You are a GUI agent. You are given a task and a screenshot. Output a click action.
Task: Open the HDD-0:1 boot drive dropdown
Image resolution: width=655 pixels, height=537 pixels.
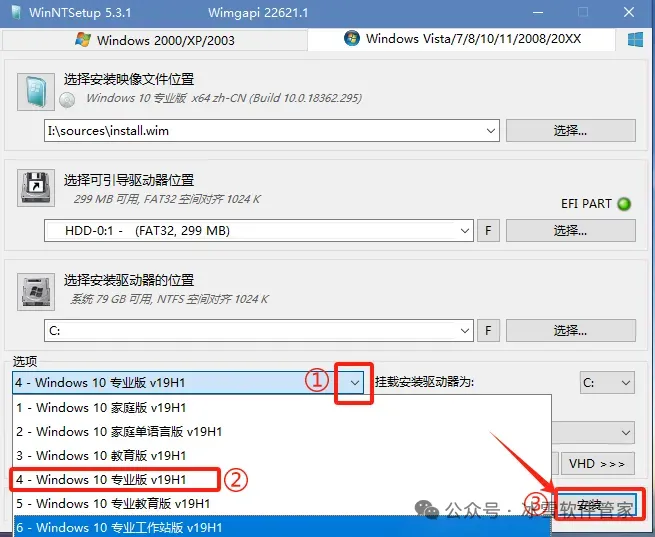coord(465,231)
